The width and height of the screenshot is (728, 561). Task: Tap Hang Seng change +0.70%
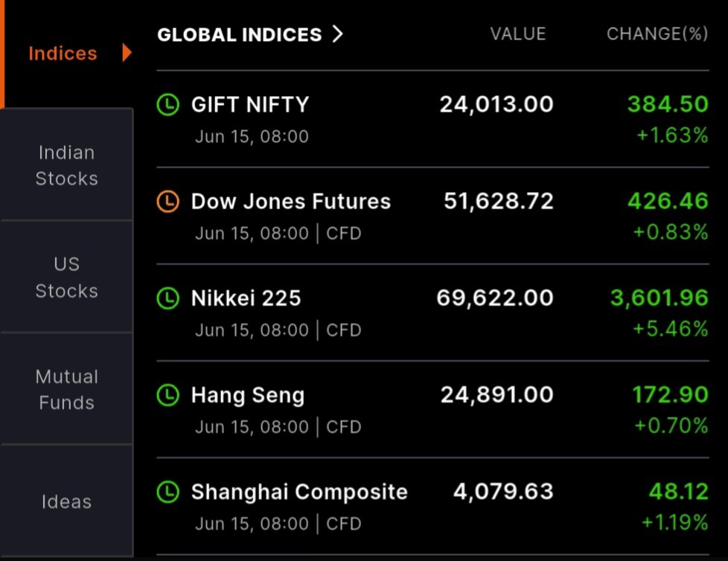click(x=671, y=426)
